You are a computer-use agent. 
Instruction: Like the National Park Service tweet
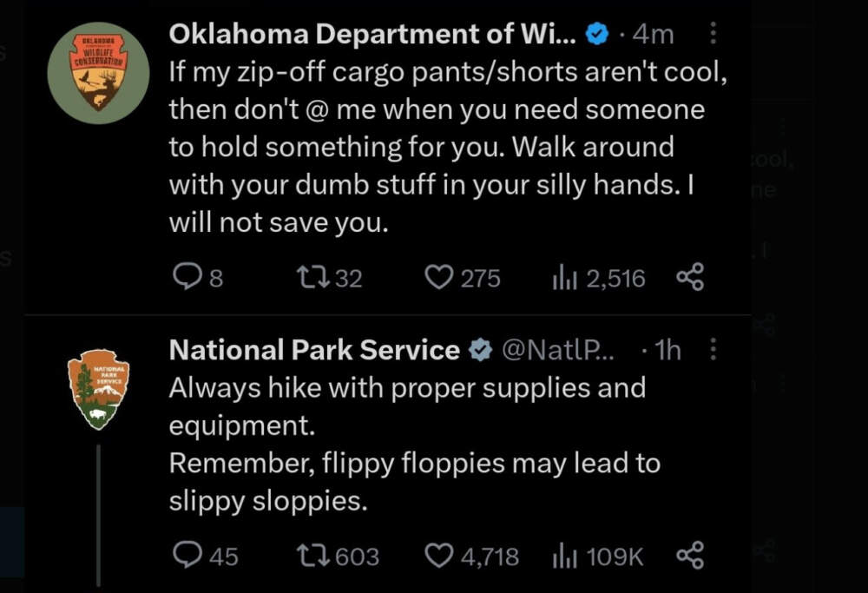(440, 556)
